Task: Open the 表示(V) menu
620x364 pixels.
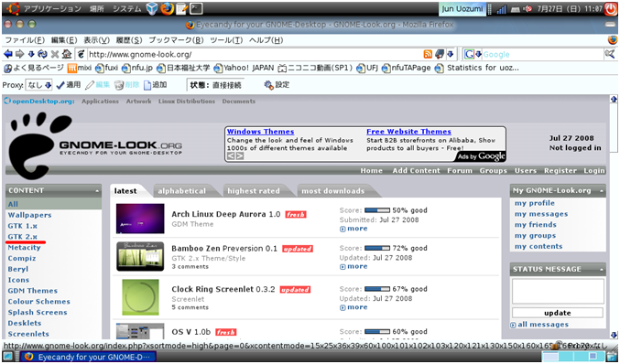Action: coord(96,40)
